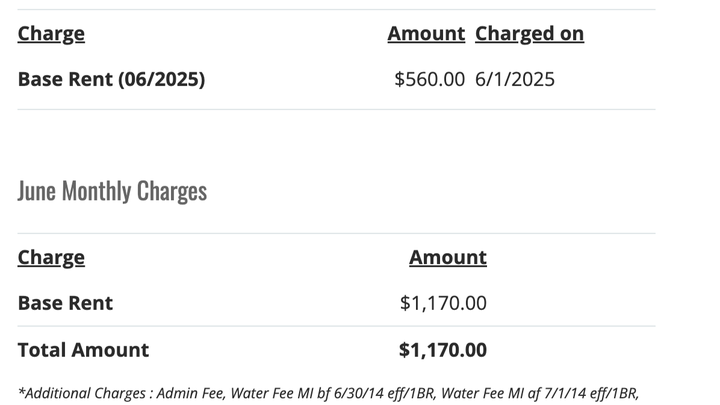
Task: Click the *Additional Charges footnote label
Action: pyautogui.click(x=83, y=393)
